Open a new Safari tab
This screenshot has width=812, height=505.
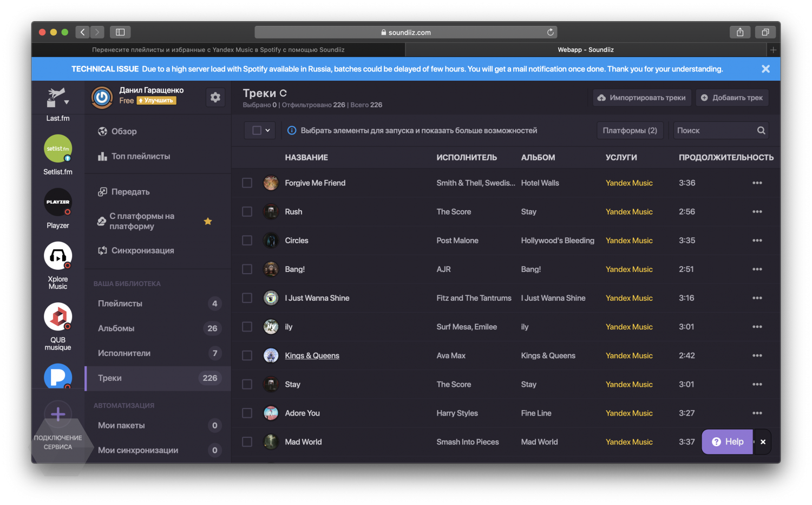(774, 49)
